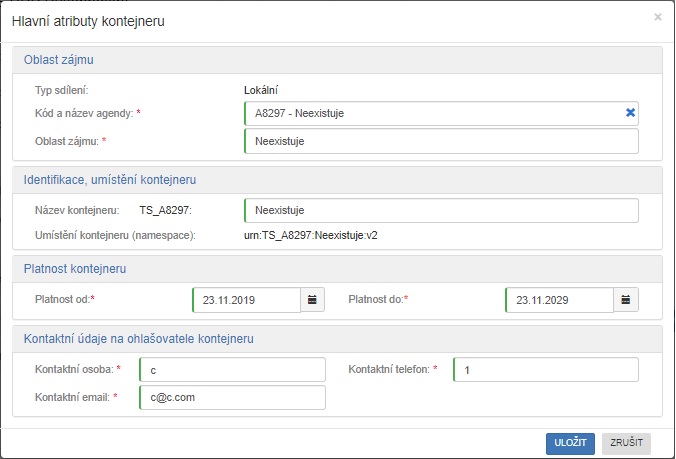The width and height of the screenshot is (676, 459).
Task: Close the Hlavní atributy kontejneru dialog
Action: [657, 17]
